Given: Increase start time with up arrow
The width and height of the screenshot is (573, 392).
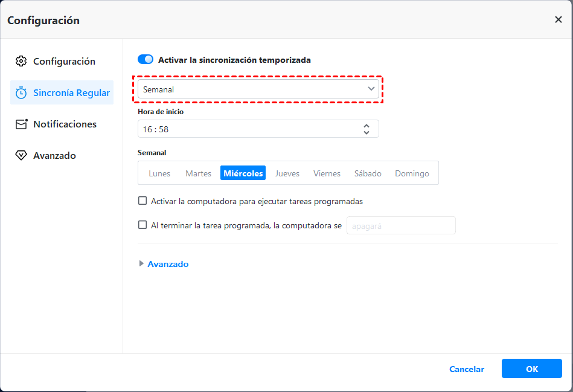Looking at the screenshot, I should pos(367,126).
